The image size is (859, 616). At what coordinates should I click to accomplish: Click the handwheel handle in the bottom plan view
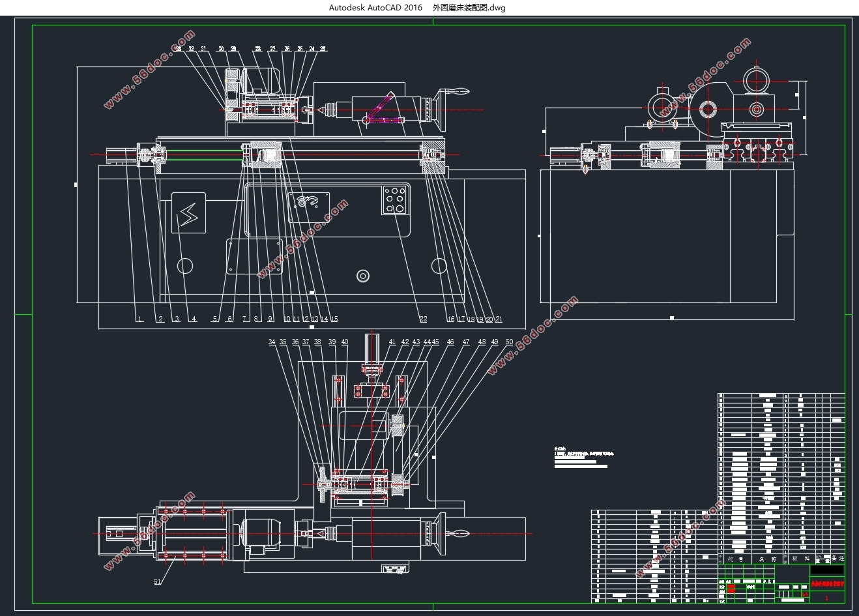pos(460,535)
